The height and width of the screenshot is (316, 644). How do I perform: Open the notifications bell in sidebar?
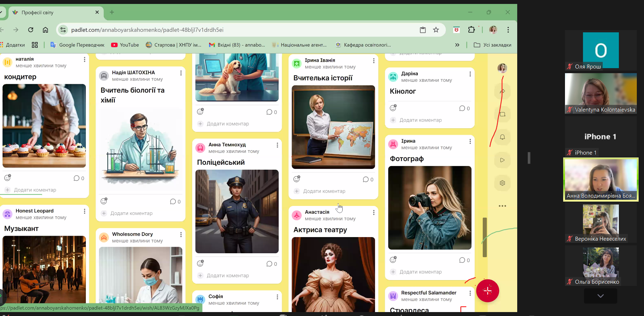[x=502, y=137]
